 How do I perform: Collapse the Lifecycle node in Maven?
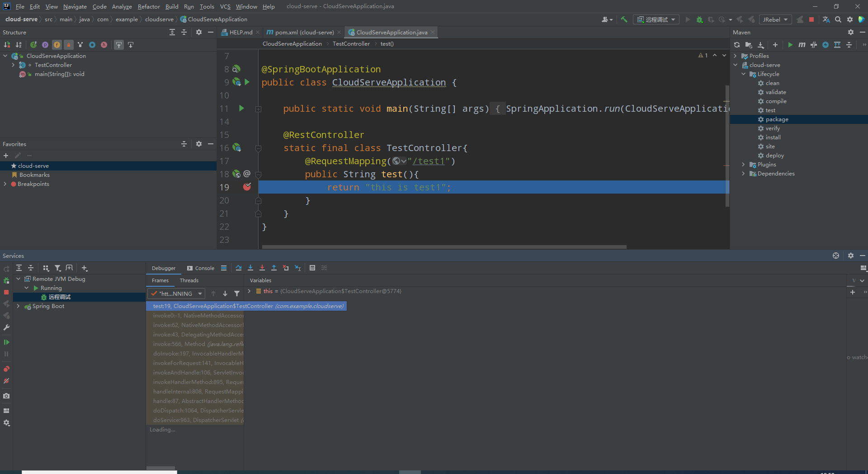(743, 74)
